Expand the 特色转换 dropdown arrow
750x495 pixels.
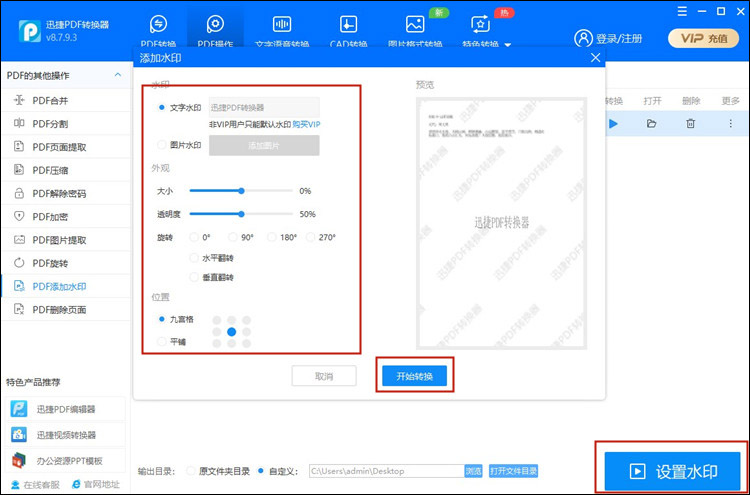coord(507,45)
